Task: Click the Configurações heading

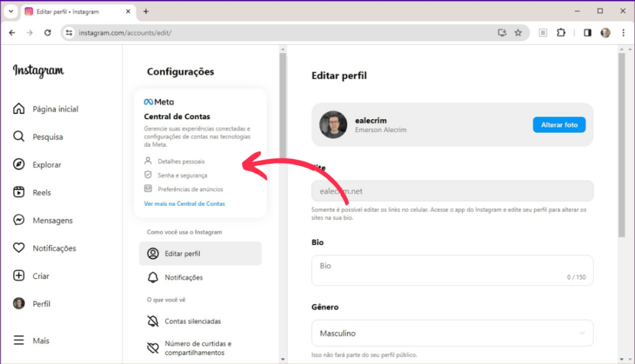Action: click(180, 72)
